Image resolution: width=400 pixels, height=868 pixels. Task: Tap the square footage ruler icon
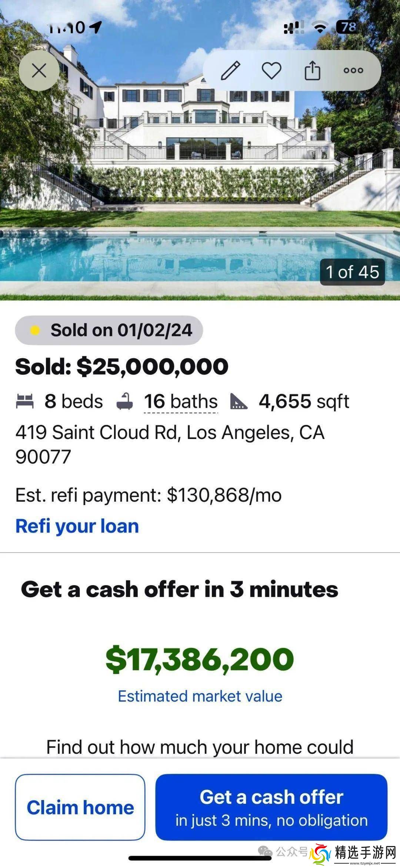239,402
